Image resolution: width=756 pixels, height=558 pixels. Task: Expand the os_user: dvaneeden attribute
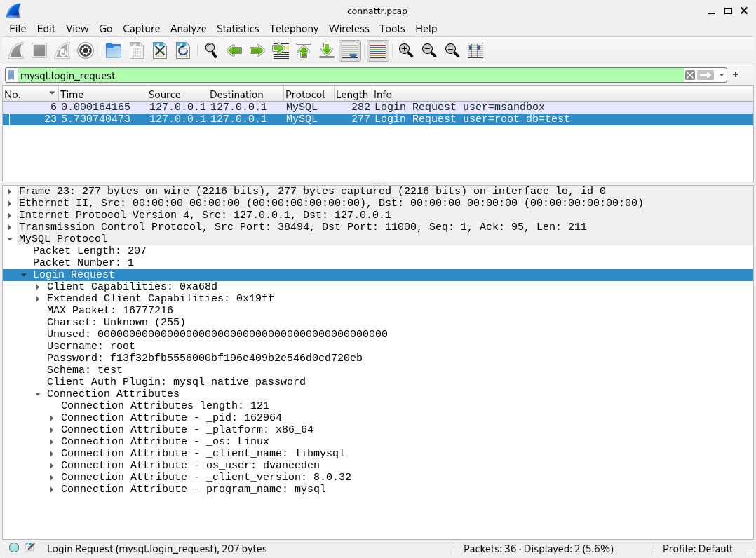(52, 465)
